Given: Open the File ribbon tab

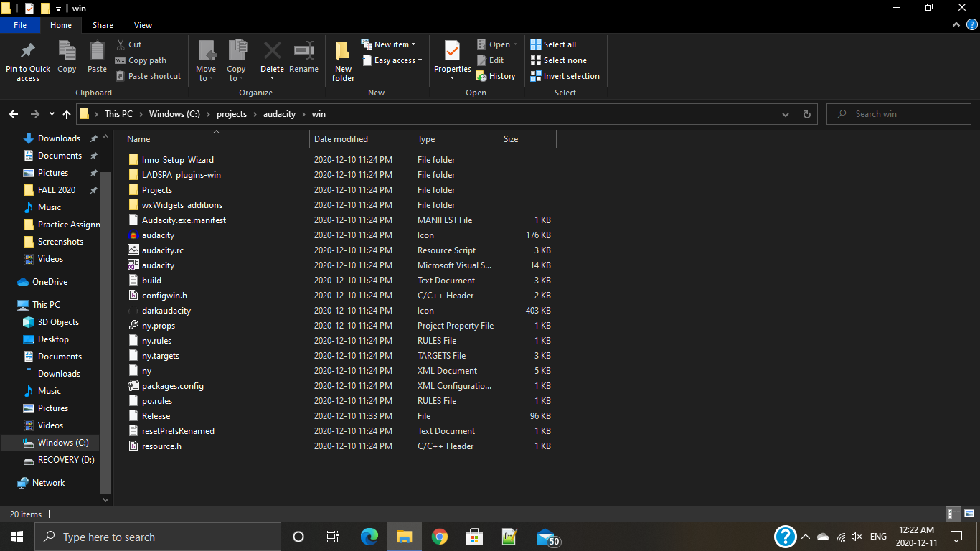Looking at the screenshot, I should click(20, 25).
